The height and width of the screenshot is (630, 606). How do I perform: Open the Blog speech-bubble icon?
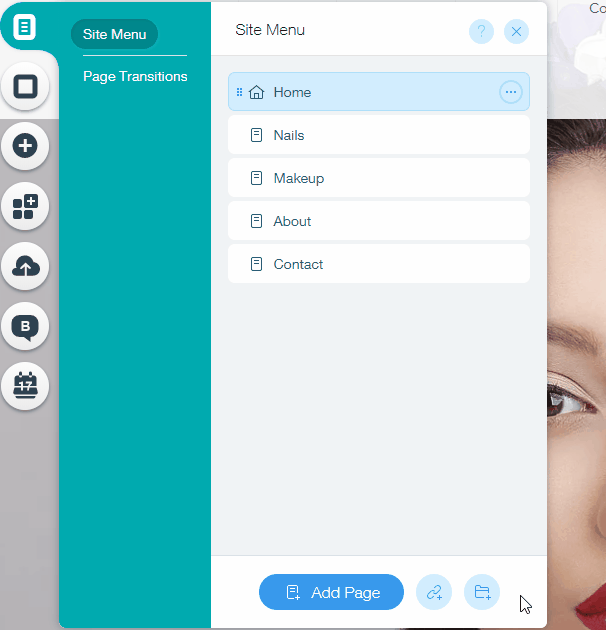click(x=25, y=326)
